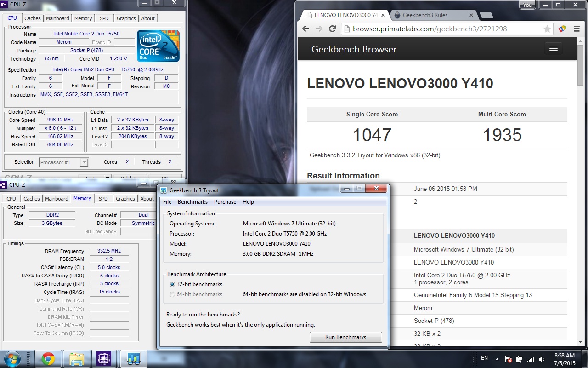Open Chrome's main menu button

point(577,29)
